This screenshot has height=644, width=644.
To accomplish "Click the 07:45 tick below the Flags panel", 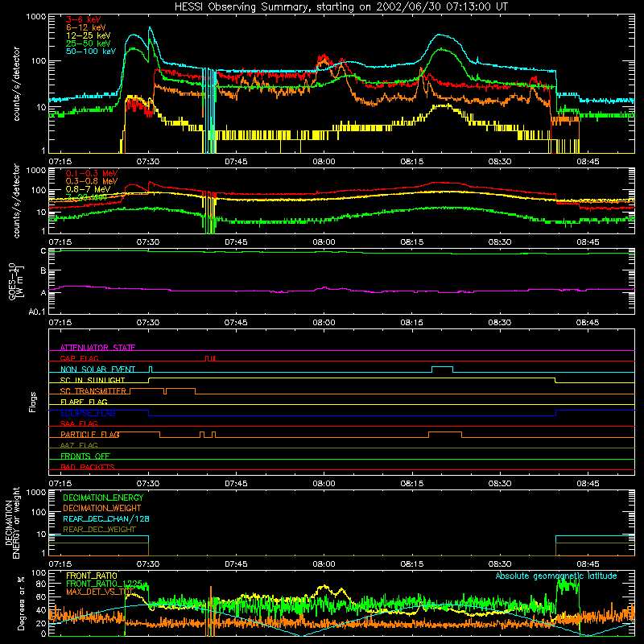I will [236, 484].
